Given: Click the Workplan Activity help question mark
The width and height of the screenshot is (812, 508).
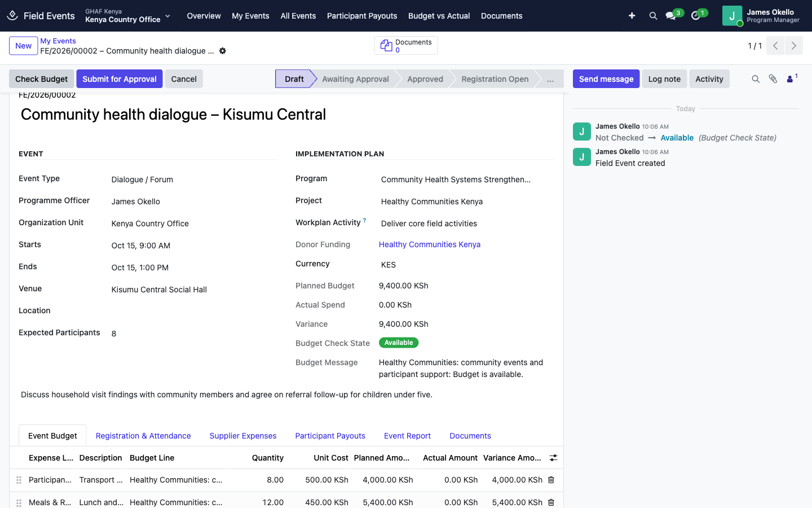Looking at the screenshot, I should (364, 220).
